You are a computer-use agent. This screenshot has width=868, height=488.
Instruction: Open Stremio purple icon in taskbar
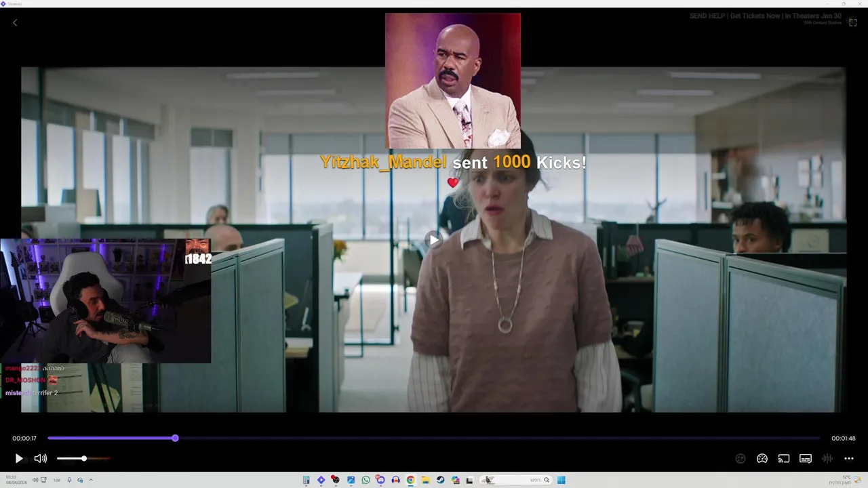pos(321,480)
